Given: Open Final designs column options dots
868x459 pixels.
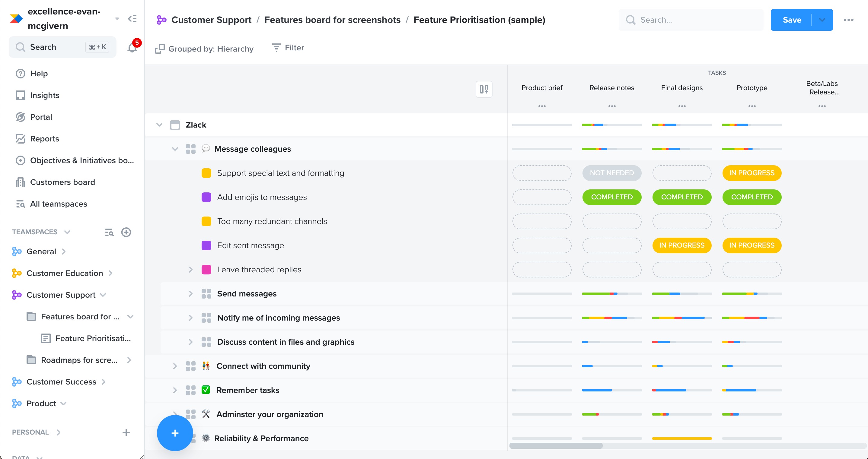Looking at the screenshot, I should click(x=682, y=106).
